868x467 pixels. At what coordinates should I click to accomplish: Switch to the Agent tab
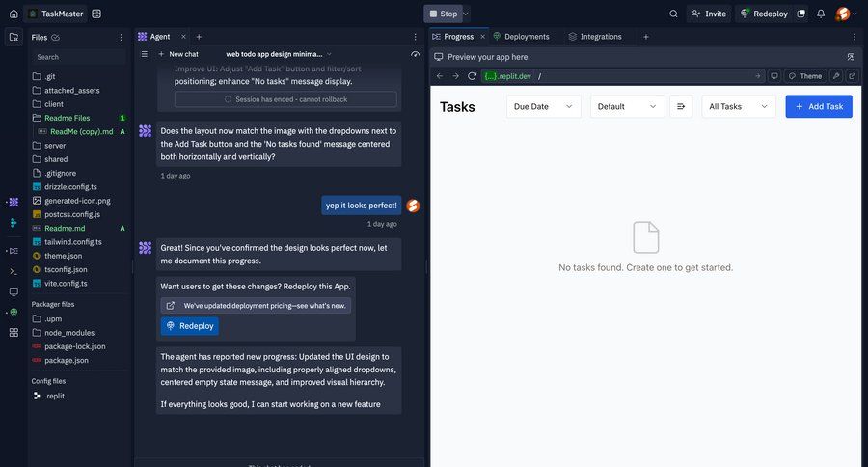pos(159,37)
